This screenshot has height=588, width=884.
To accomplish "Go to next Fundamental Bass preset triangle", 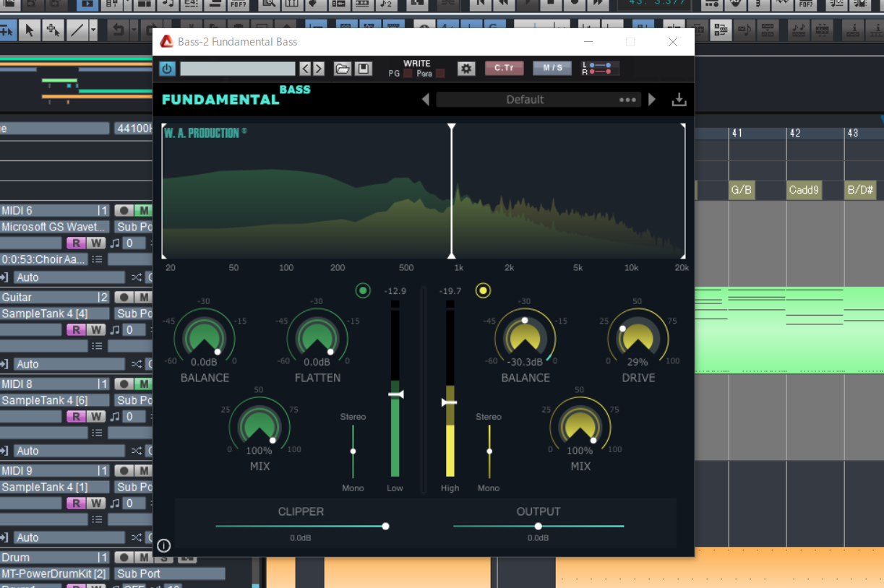I will tap(652, 100).
